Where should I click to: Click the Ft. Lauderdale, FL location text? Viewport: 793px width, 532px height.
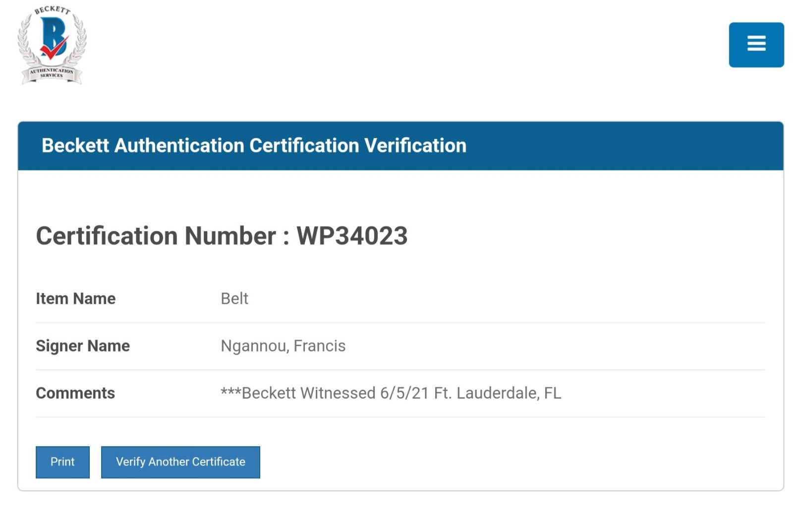tap(498, 393)
